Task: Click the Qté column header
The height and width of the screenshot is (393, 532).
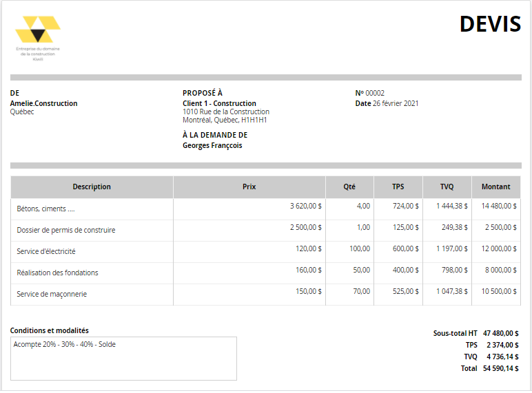Action: click(x=349, y=187)
